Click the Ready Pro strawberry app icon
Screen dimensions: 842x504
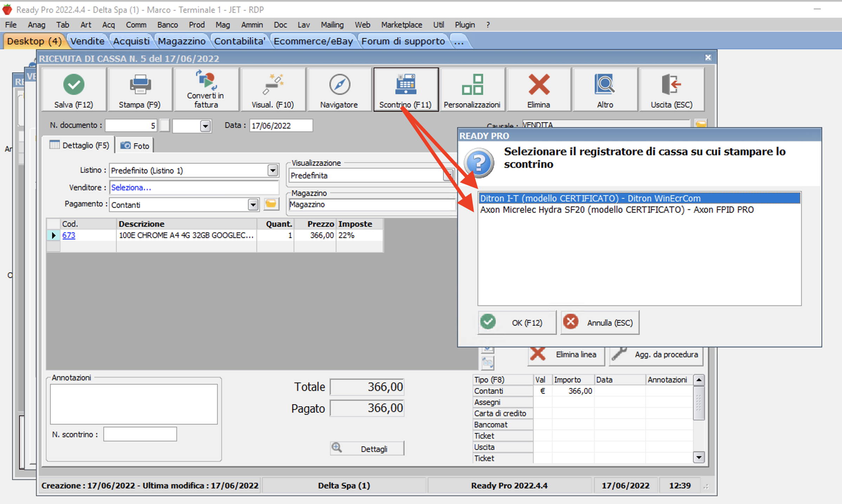pyautogui.click(x=7, y=9)
